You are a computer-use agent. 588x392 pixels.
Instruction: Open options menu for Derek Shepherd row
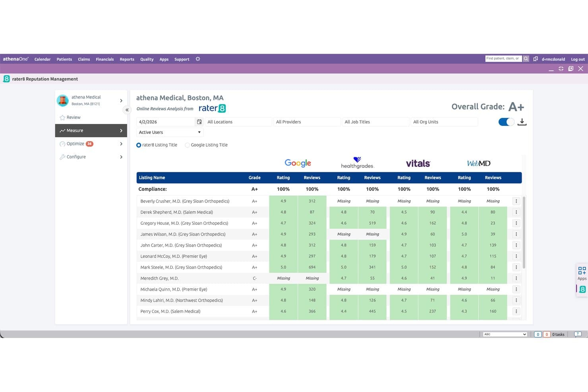coord(516,212)
